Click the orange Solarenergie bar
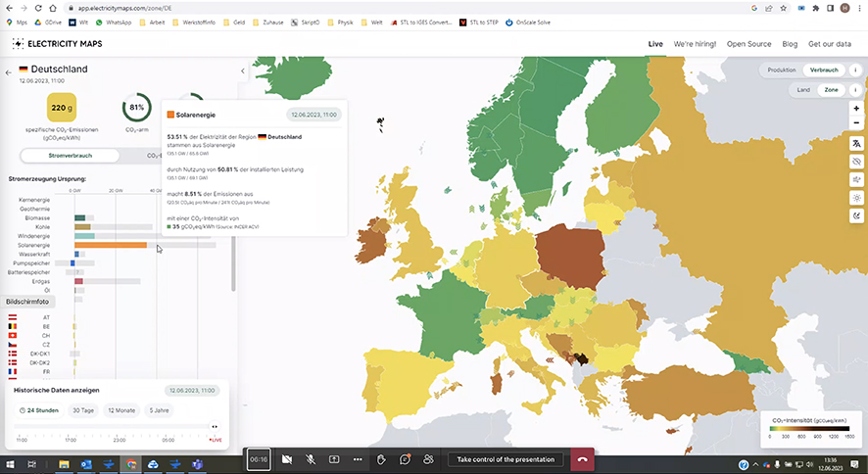 (111, 245)
